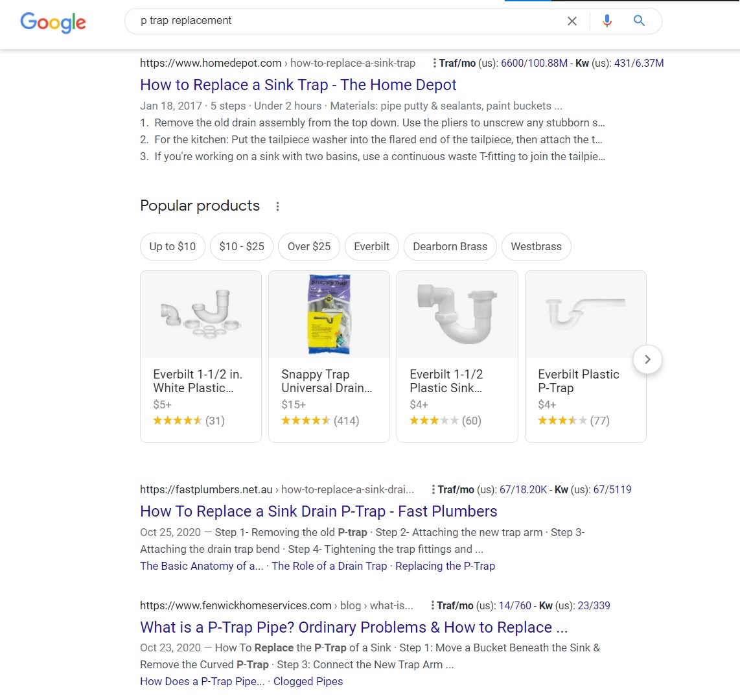Screen dimensions: 740x700
Task: Start voice search with microphone icon
Action: click(x=607, y=21)
